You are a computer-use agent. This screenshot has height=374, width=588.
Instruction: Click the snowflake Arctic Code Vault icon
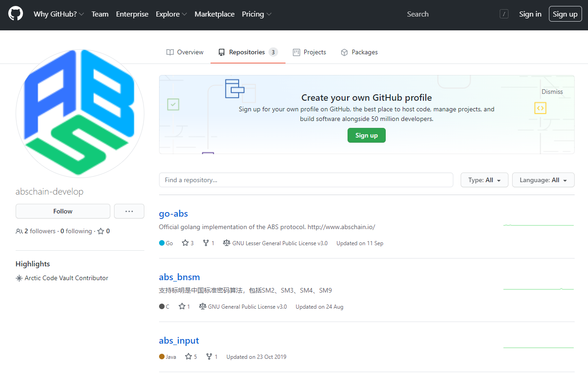[x=19, y=278]
